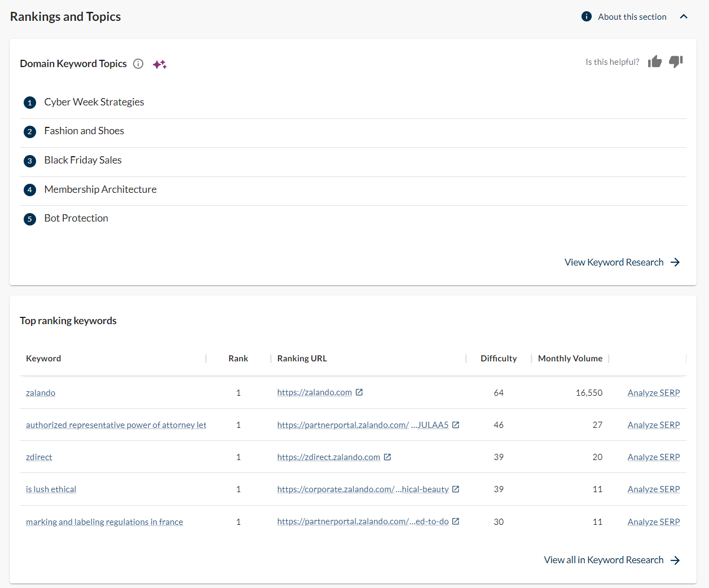Click the 16,550 monthly volume value
This screenshot has height=588, width=709.
click(589, 393)
